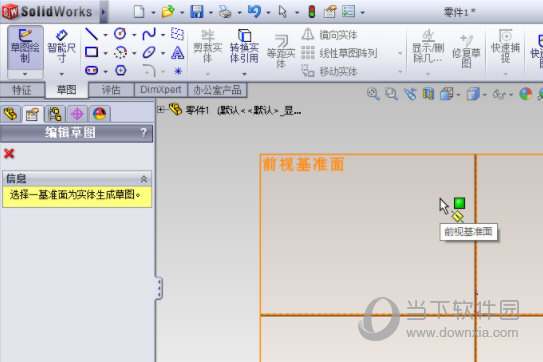Click Quick Snaps (快速捕捉)
This screenshot has width=543, height=362.
coord(506,46)
